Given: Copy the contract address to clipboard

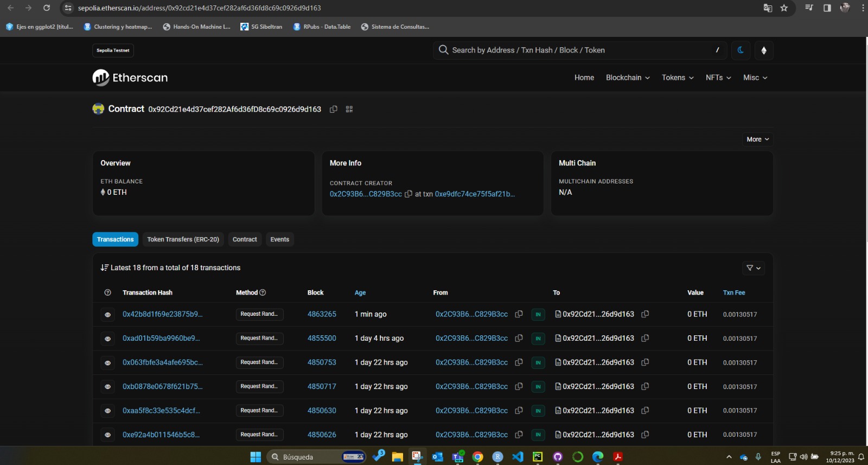Looking at the screenshot, I should pos(334,109).
